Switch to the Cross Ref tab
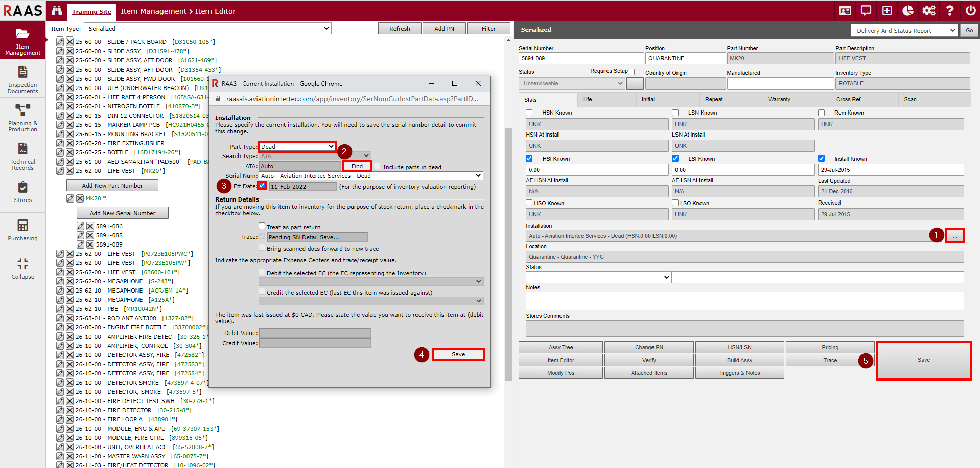 848,100
